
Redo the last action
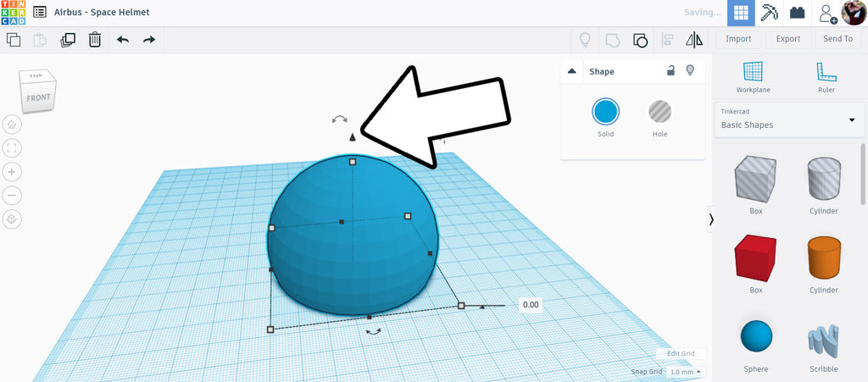[149, 40]
